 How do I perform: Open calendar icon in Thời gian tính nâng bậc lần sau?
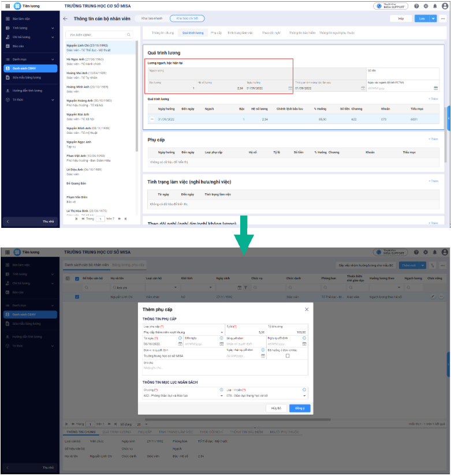point(363,88)
